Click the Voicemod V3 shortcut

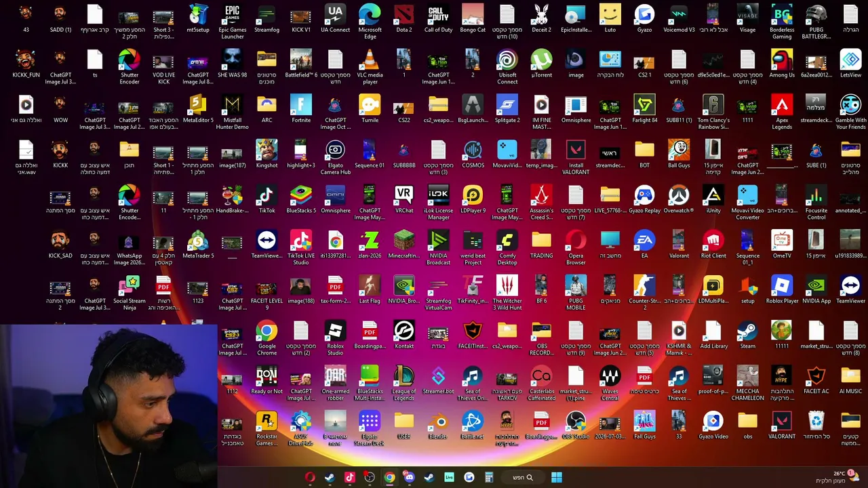coord(679,18)
